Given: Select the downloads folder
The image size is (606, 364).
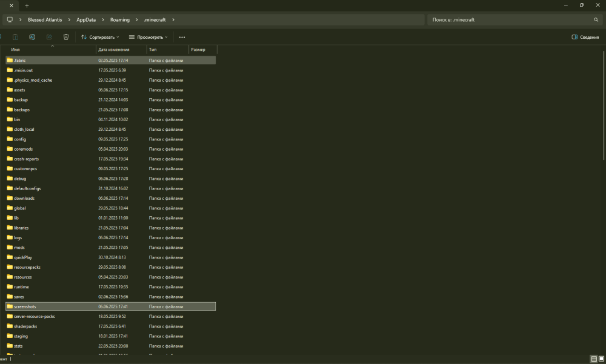Looking at the screenshot, I should tap(110, 198).
